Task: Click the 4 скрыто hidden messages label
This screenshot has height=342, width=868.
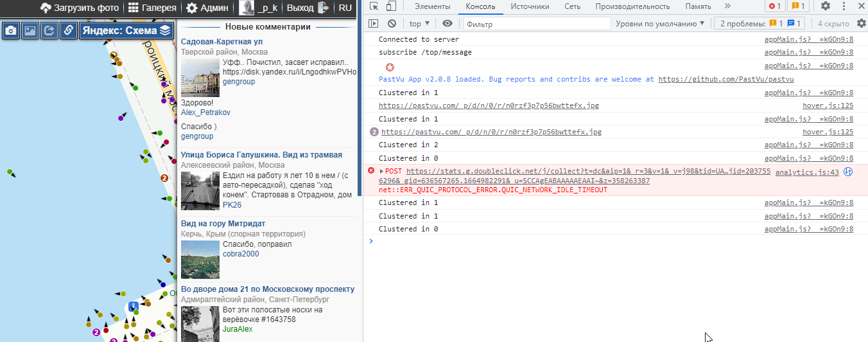Action: pos(833,23)
